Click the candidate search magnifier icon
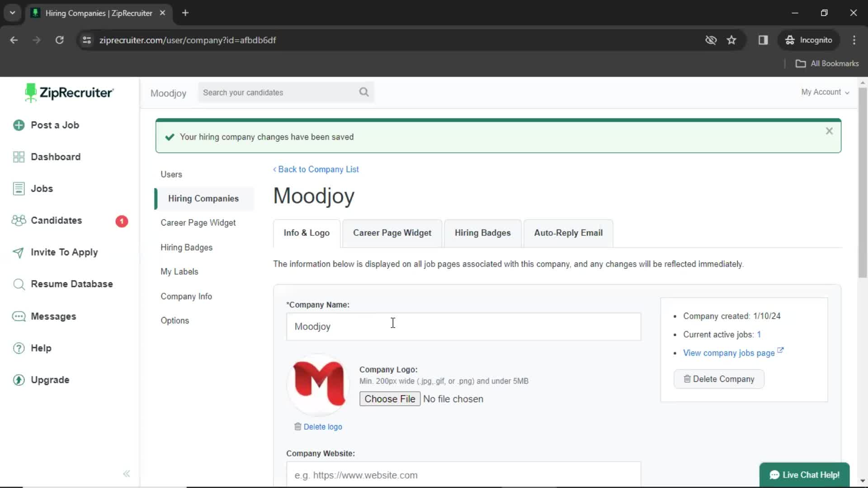Image resolution: width=868 pixels, height=488 pixels. click(x=364, y=92)
